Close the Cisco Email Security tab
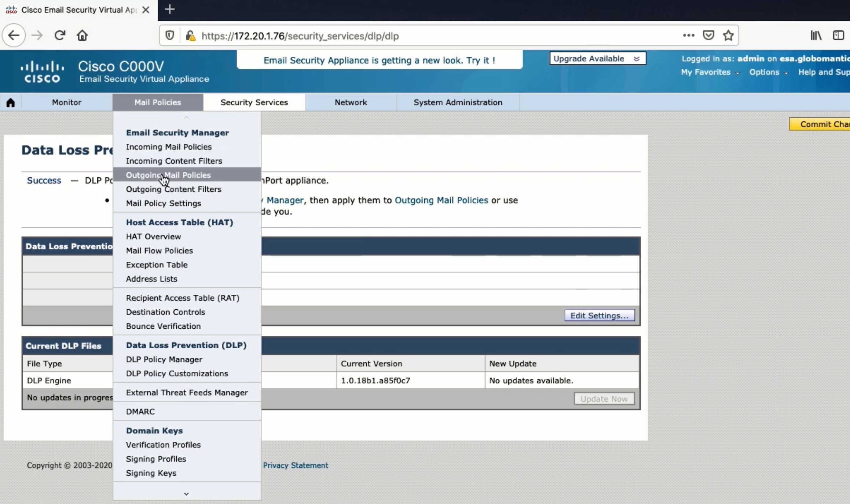 tap(146, 10)
